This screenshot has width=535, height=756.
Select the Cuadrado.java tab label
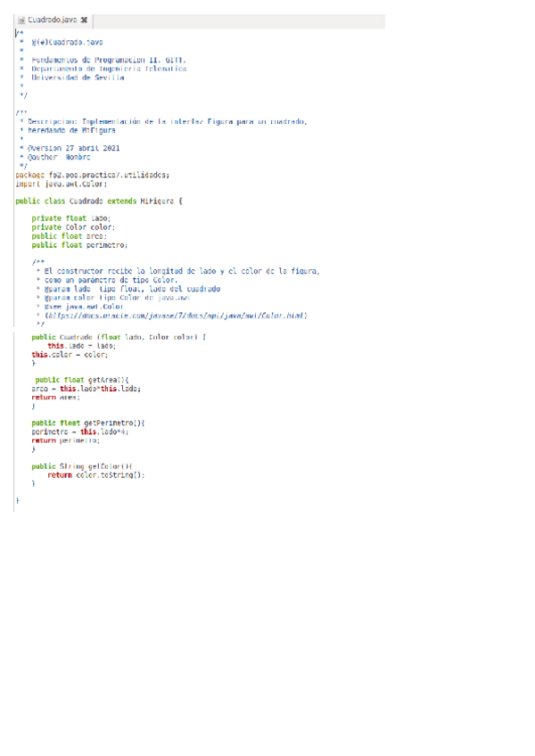click(52, 20)
